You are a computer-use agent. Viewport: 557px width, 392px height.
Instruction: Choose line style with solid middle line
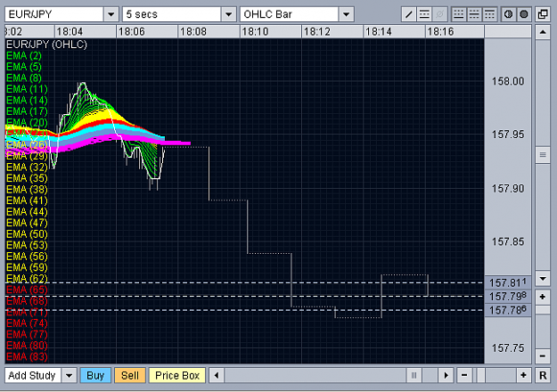point(474,14)
